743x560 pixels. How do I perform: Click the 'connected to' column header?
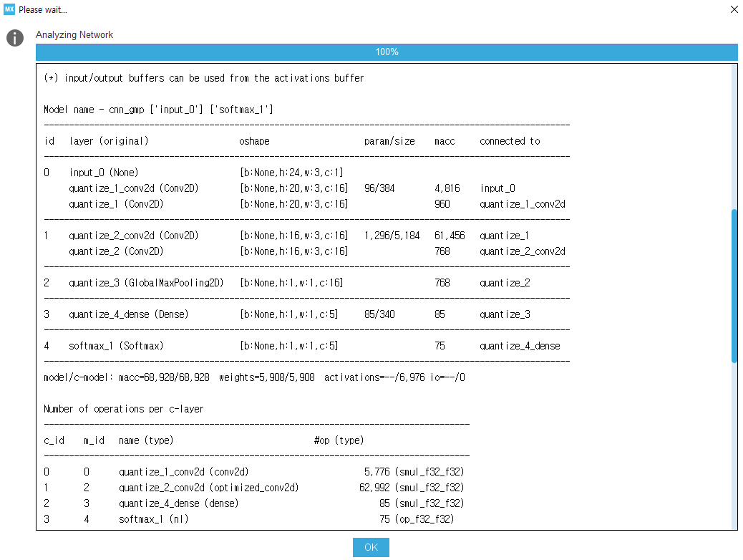[x=510, y=141]
